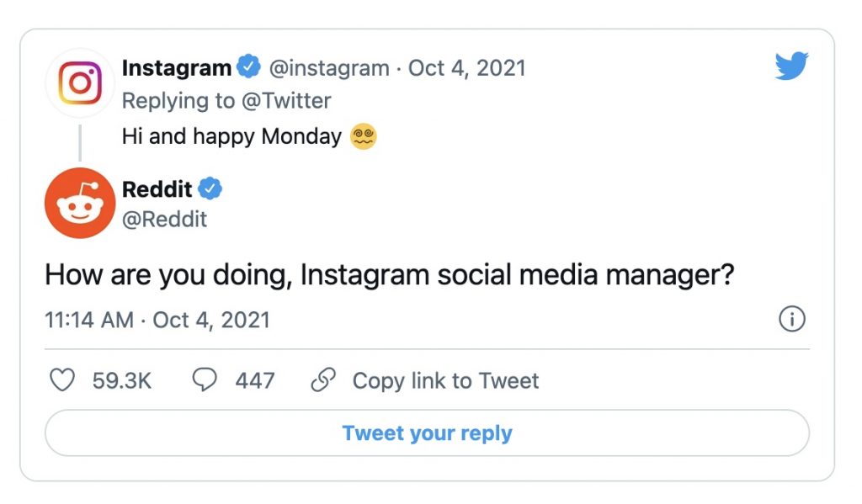
Task: Click the 59.3K likes count
Action: pos(121,380)
